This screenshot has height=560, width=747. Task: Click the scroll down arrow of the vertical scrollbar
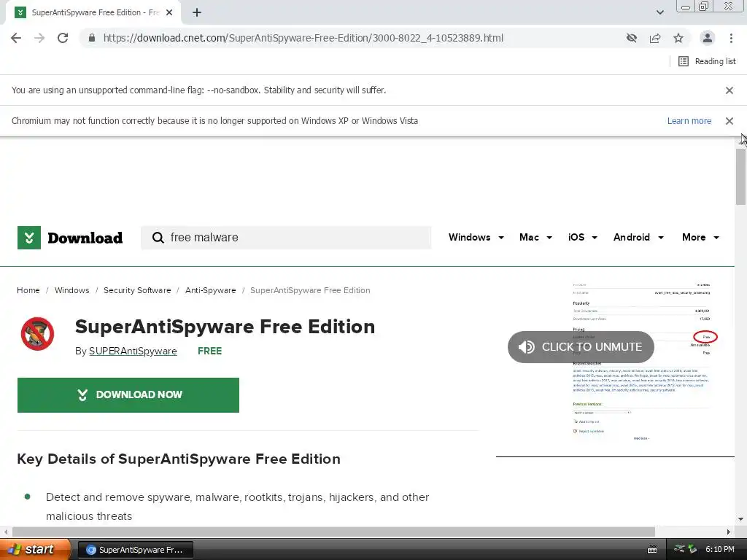(740, 519)
